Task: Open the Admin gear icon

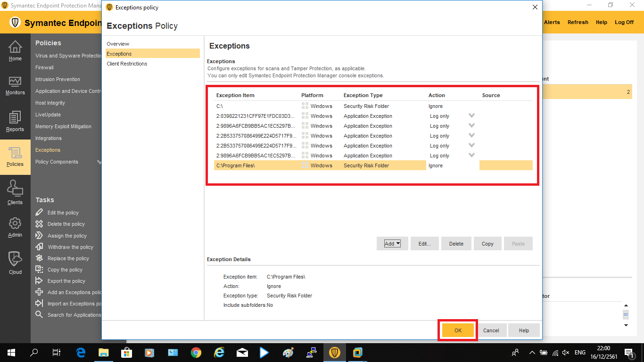Action: [x=15, y=223]
